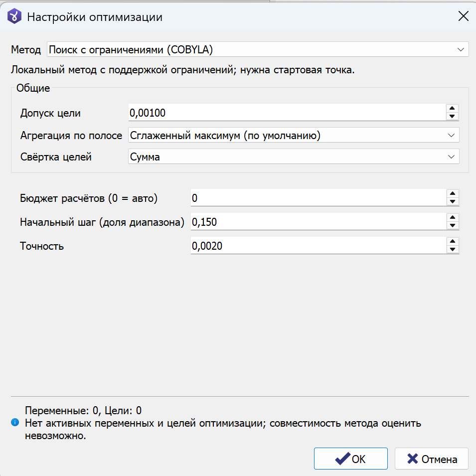Expand the Агрегация по полосе dropdown
The height and width of the screenshot is (476, 476).
coord(294,136)
